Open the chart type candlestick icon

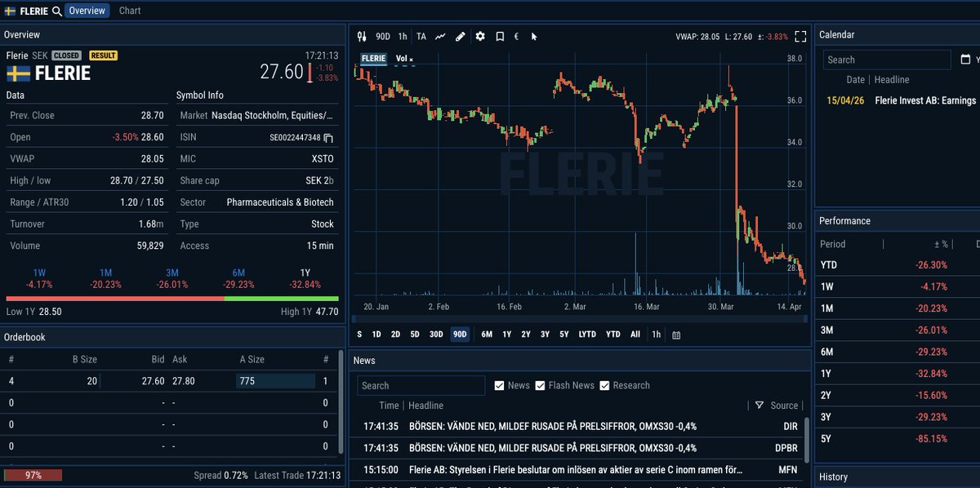point(361,36)
